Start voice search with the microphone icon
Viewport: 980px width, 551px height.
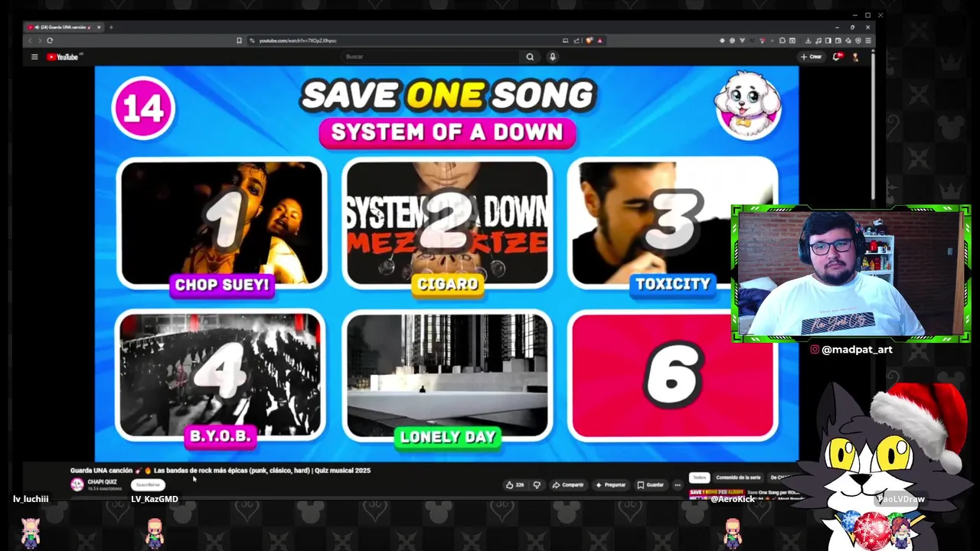click(x=552, y=57)
